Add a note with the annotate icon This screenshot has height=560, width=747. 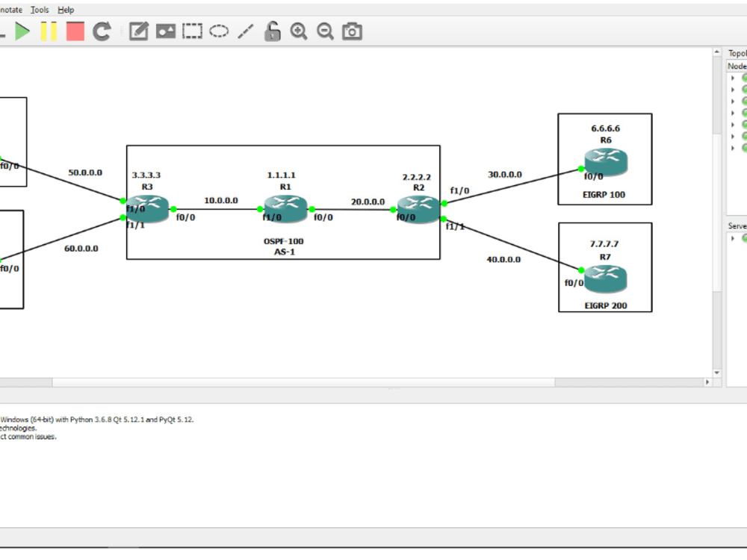pyautogui.click(x=138, y=31)
